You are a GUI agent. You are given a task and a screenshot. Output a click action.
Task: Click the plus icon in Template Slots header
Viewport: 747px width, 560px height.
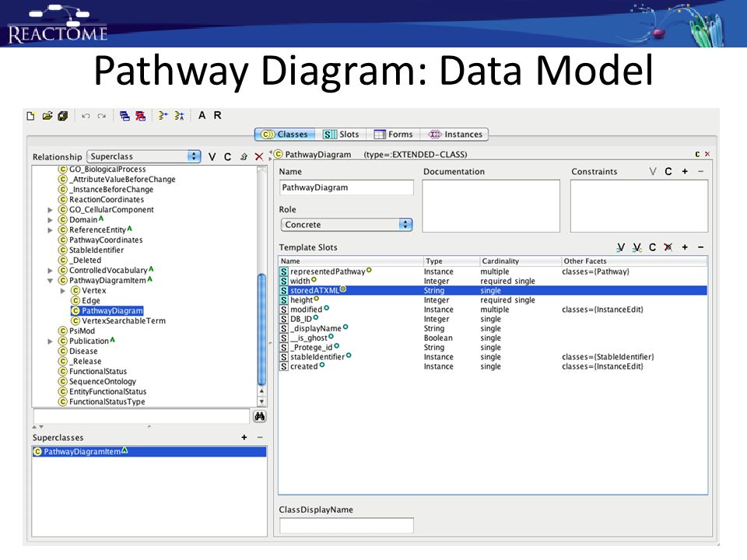685,247
